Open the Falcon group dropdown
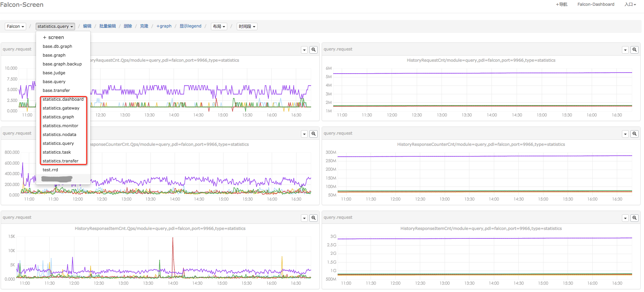 pos(15,26)
